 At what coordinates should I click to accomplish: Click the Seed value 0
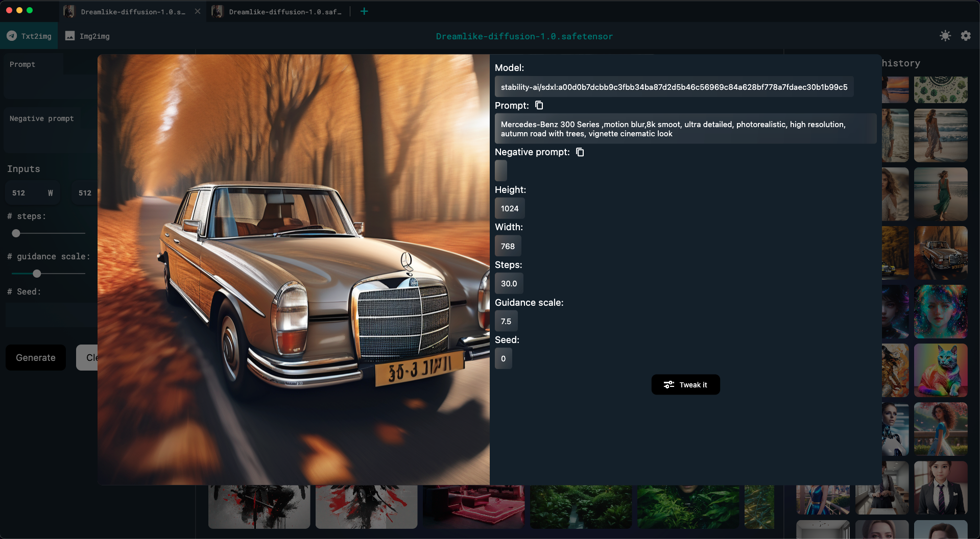503,358
